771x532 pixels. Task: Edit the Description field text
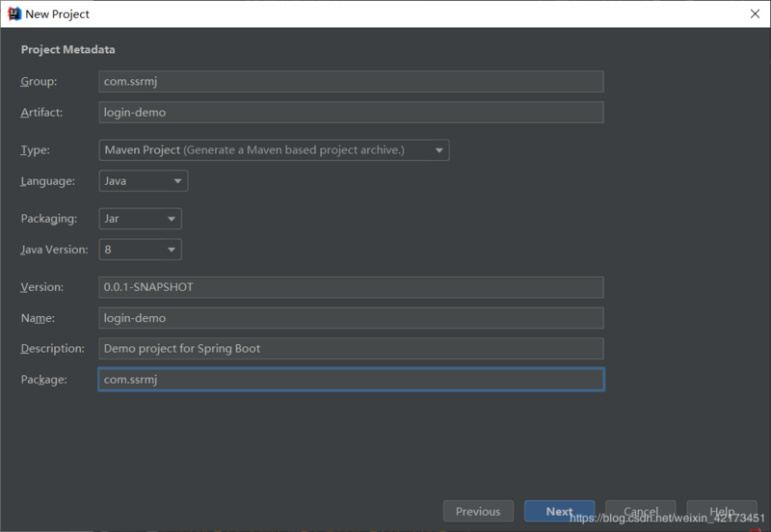(351, 349)
